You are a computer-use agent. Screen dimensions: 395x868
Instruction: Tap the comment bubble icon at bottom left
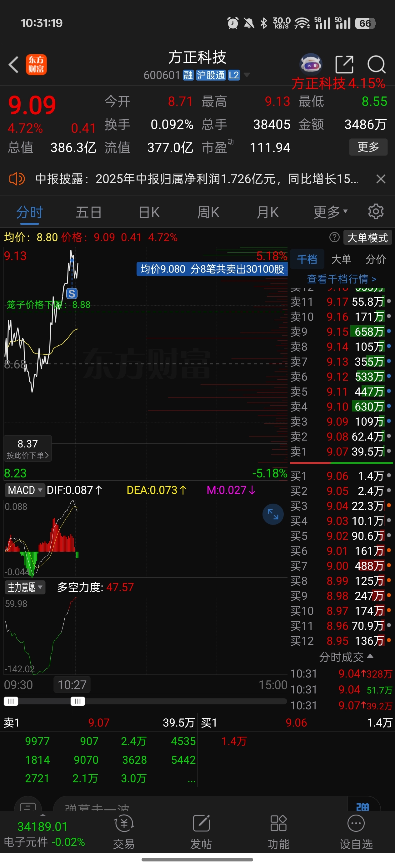[28, 805]
